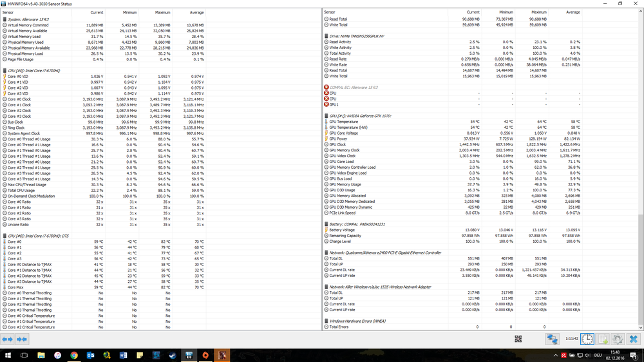Open sensor settings gear icon
Viewport: 644px width, 362px height.
tap(618, 339)
